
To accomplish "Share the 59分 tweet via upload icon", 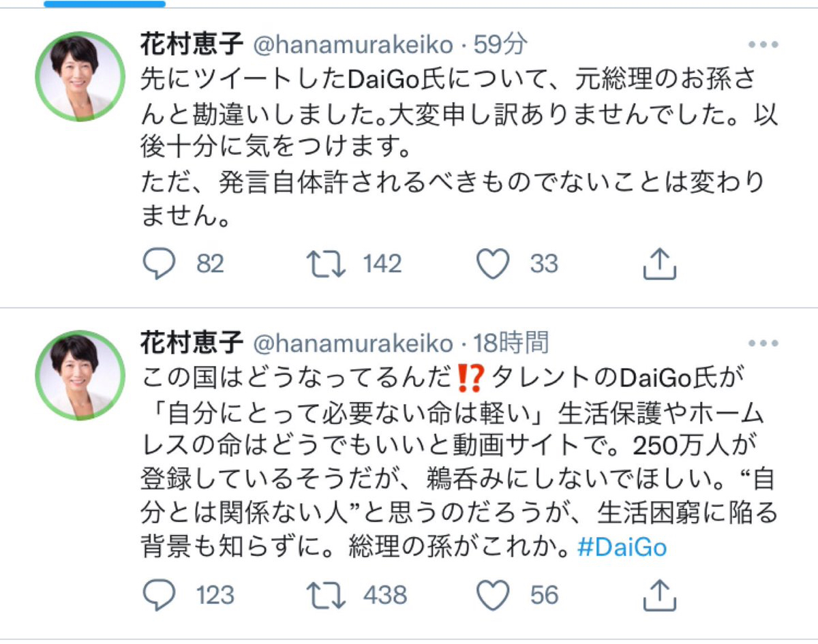I will tap(659, 264).
